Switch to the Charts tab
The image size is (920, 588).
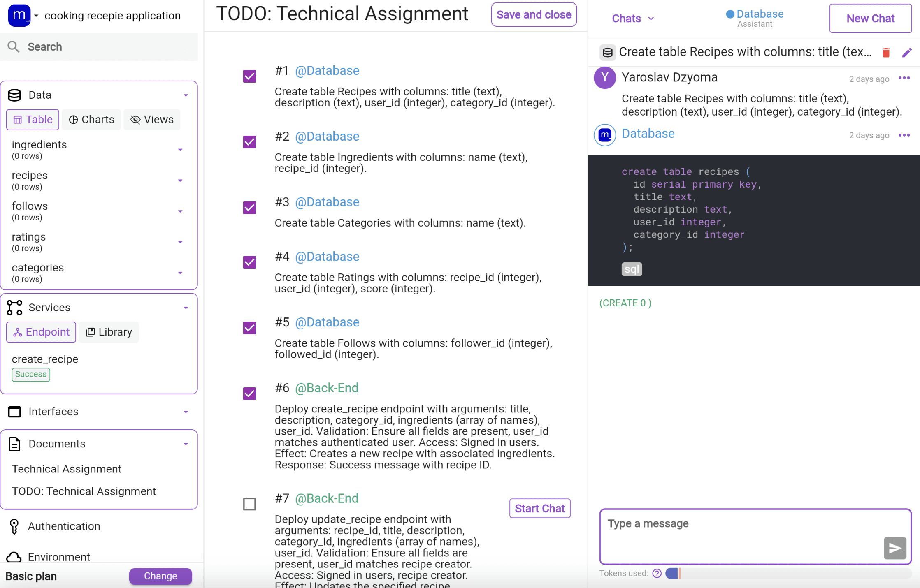point(92,120)
